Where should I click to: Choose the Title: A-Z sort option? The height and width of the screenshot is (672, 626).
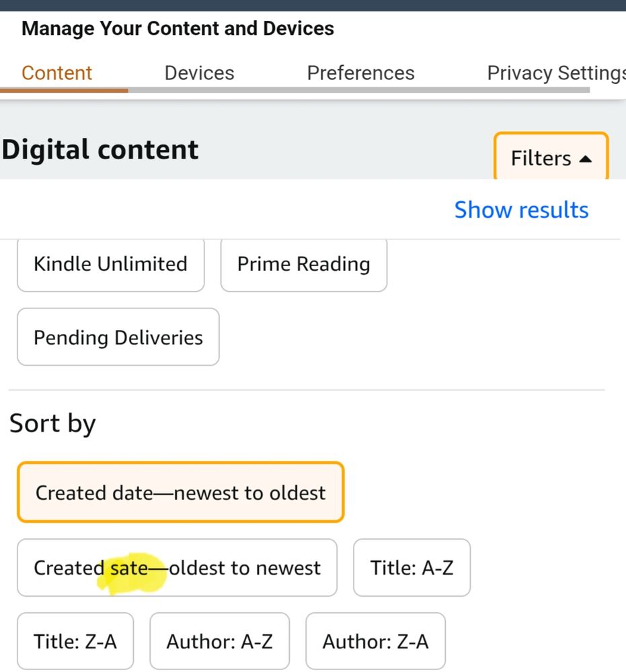pyautogui.click(x=412, y=568)
